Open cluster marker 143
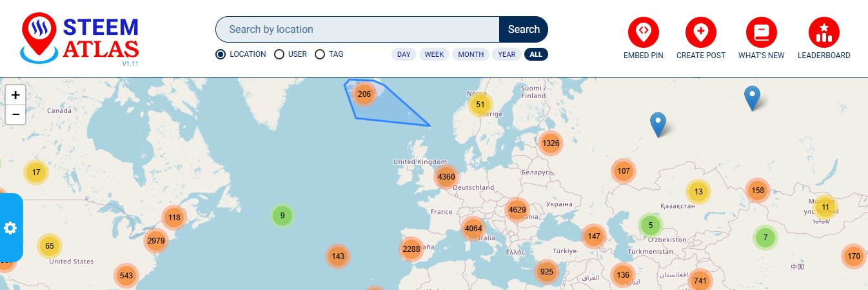 338,256
